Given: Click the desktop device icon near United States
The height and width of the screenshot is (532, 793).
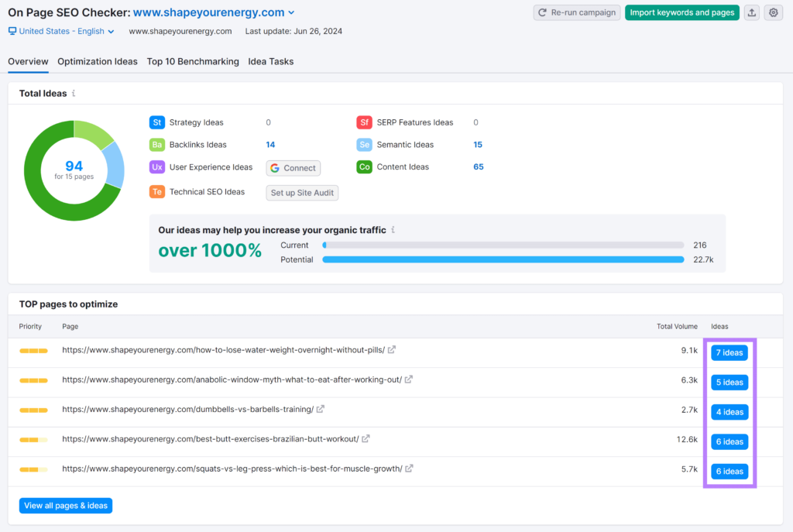Looking at the screenshot, I should [12, 31].
